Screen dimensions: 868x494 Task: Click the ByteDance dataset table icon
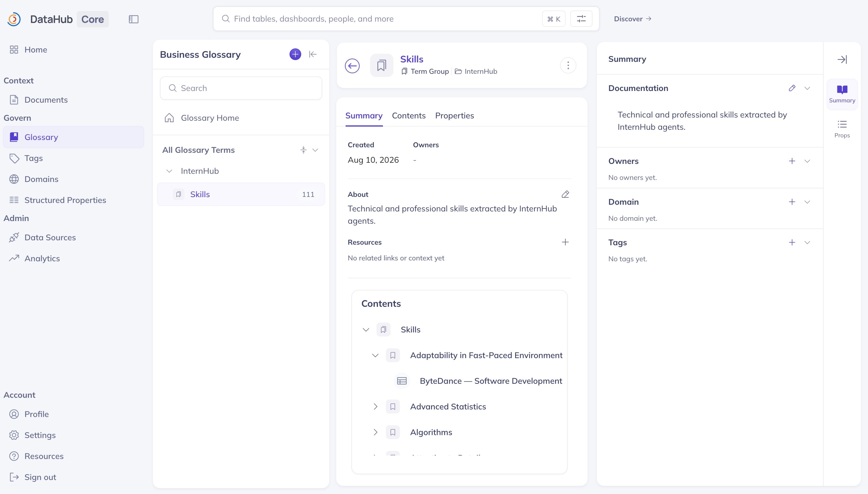[402, 381]
